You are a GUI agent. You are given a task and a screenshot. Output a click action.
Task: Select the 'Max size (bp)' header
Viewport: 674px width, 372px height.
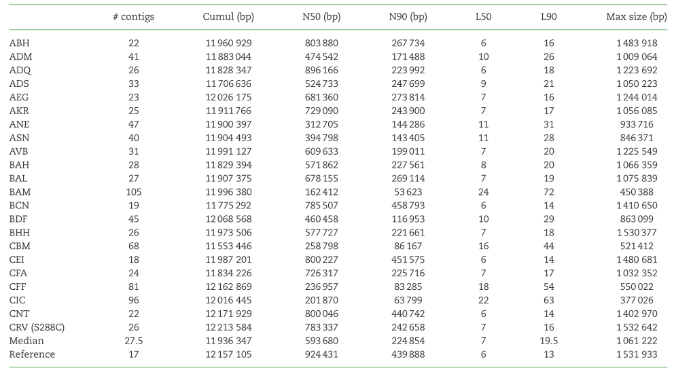pos(637,17)
